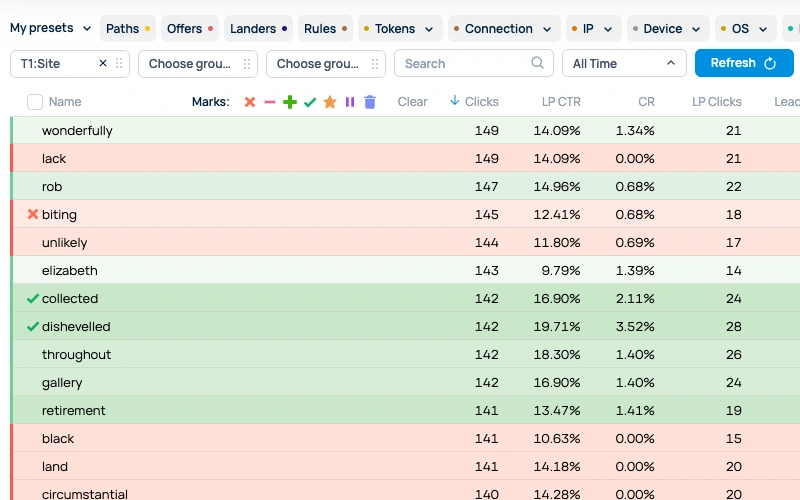Open the Rules tab
Image resolution: width=800 pixels, height=500 pixels.
pos(325,29)
